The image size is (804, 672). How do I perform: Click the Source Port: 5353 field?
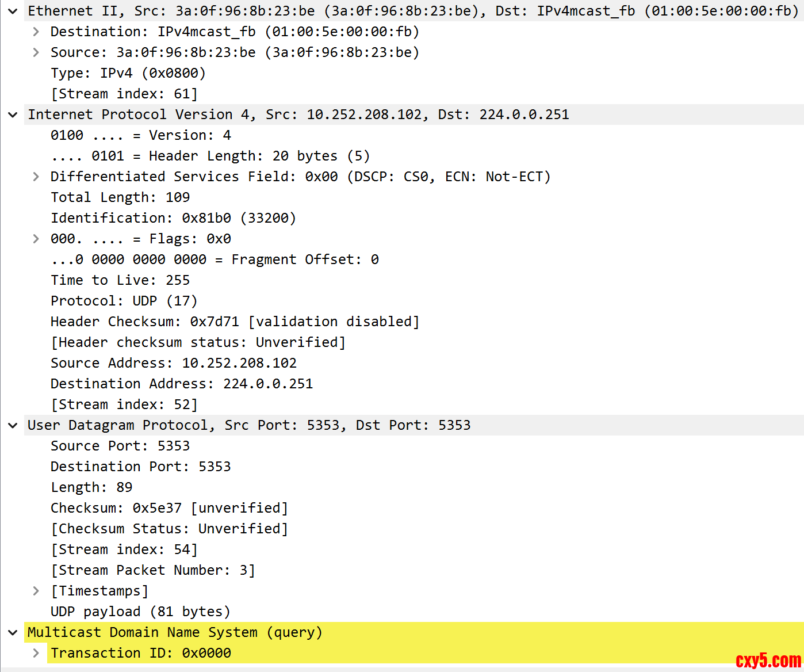point(120,446)
